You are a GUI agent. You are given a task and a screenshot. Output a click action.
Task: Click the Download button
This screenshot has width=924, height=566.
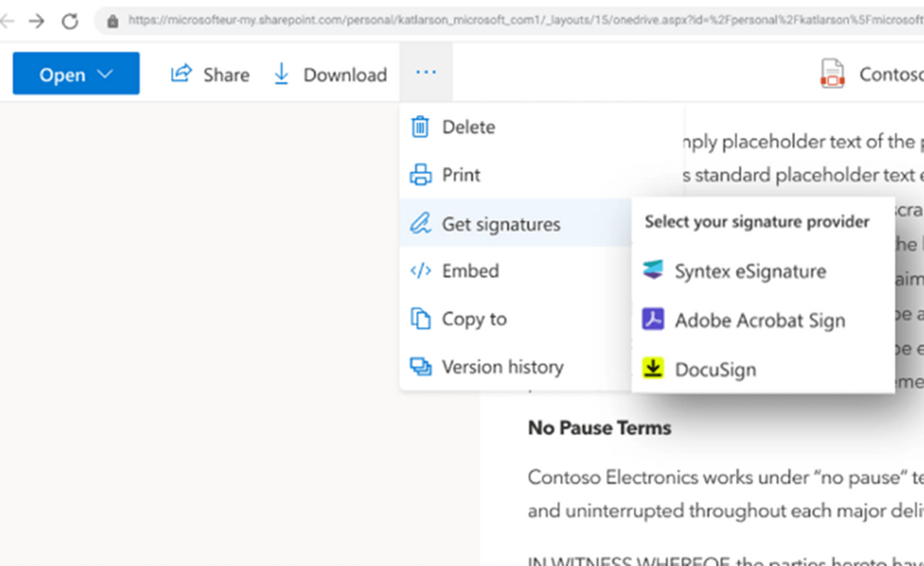(330, 74)
